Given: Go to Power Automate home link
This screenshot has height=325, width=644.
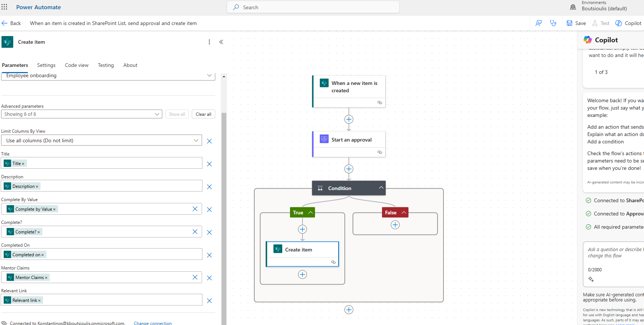Looking at the screenshot, I should coord(39,7).
